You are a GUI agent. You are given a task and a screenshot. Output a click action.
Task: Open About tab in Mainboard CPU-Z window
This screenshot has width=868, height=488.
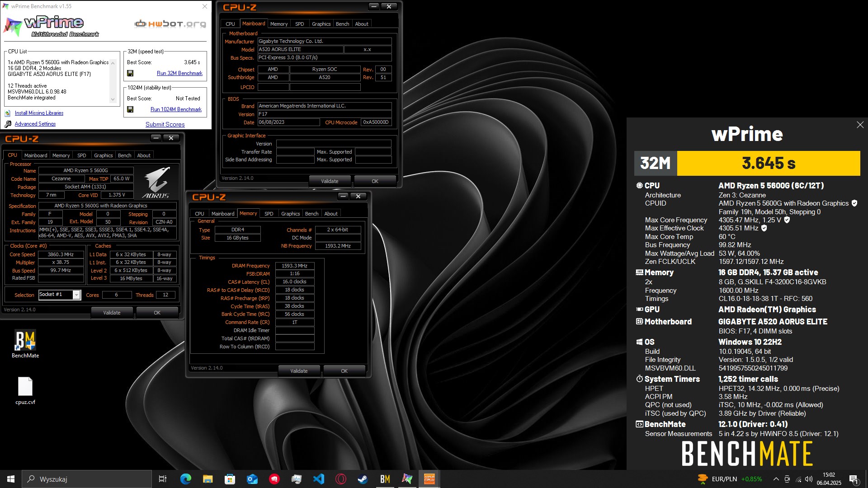click(x=362, y=24)
